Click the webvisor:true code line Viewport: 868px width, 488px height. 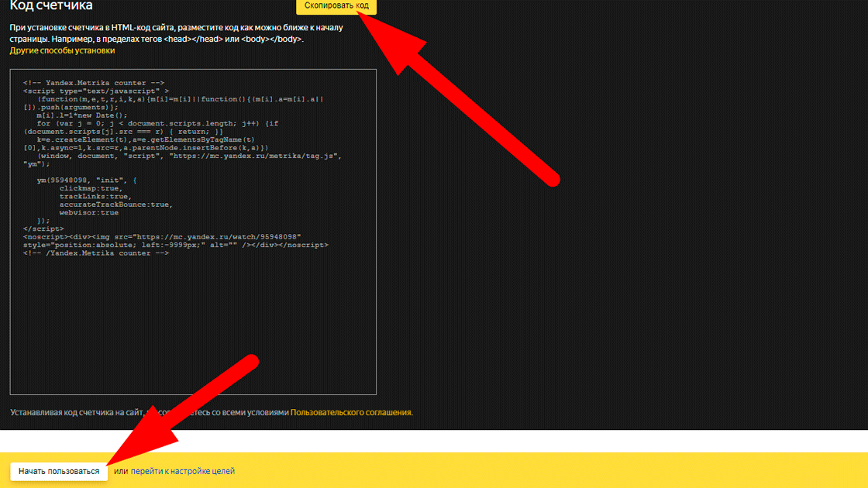coord(88,212)
